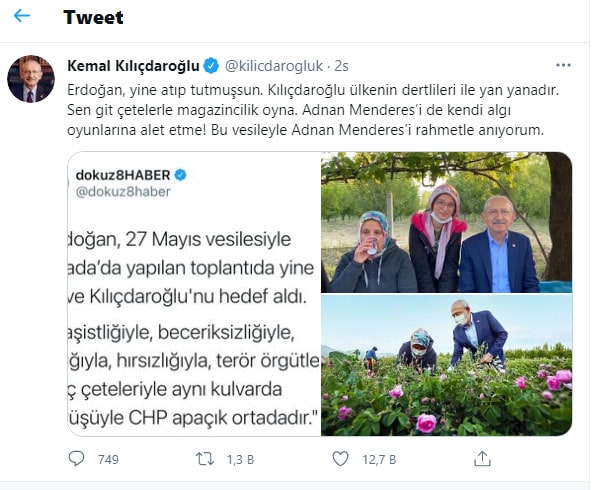Click the 749 replies count
This screenshot has height=490, width=608.
[x=108, y=460]
